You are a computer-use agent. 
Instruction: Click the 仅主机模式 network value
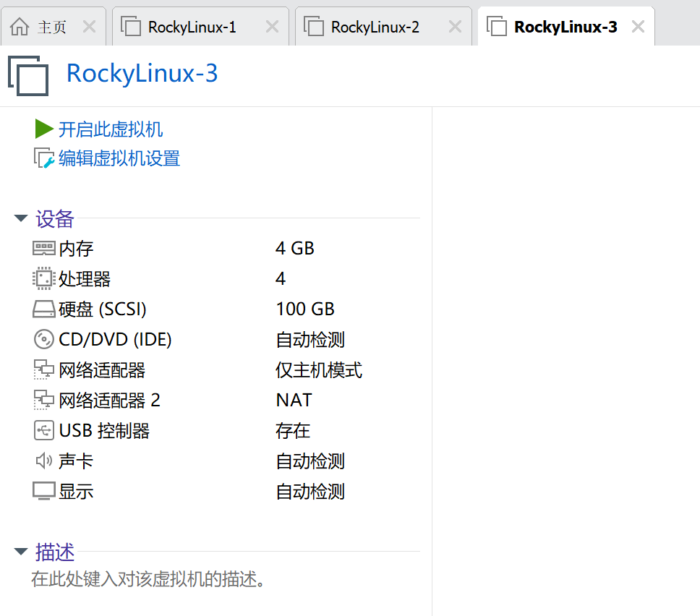coord(319,370)
